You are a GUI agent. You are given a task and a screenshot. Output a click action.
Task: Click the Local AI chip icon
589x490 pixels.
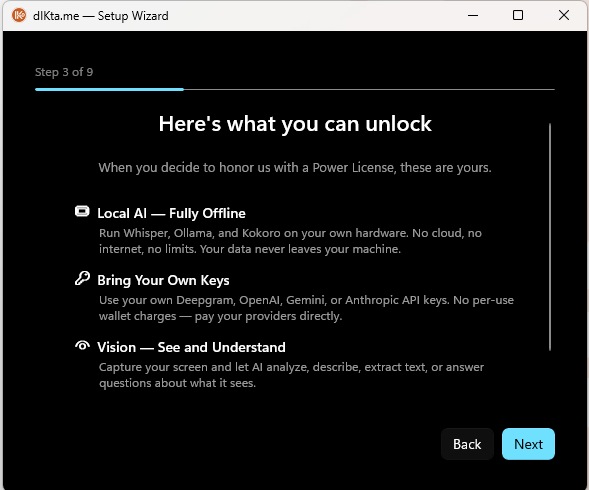pyautogui.click(x=82, y=211)
